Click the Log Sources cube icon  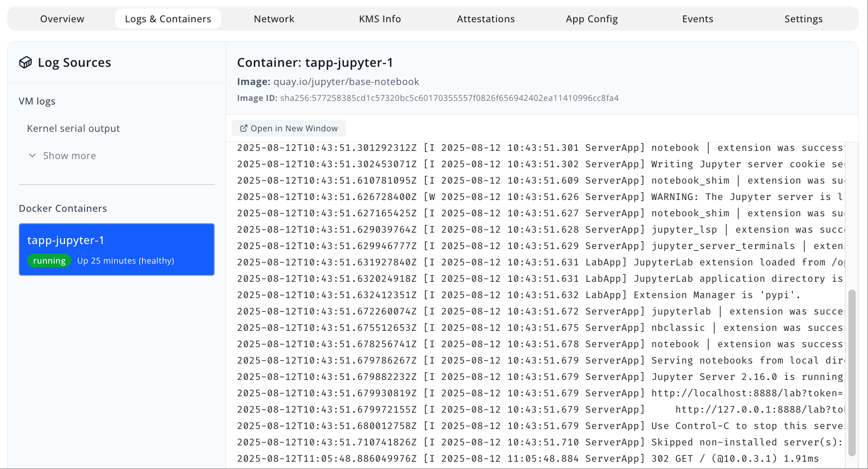point(25,62)
